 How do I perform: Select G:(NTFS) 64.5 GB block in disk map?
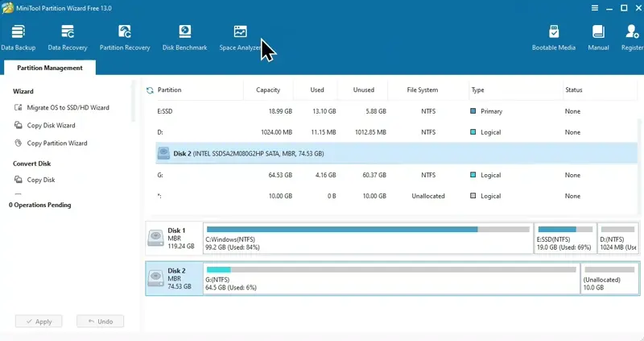[391, 278]
